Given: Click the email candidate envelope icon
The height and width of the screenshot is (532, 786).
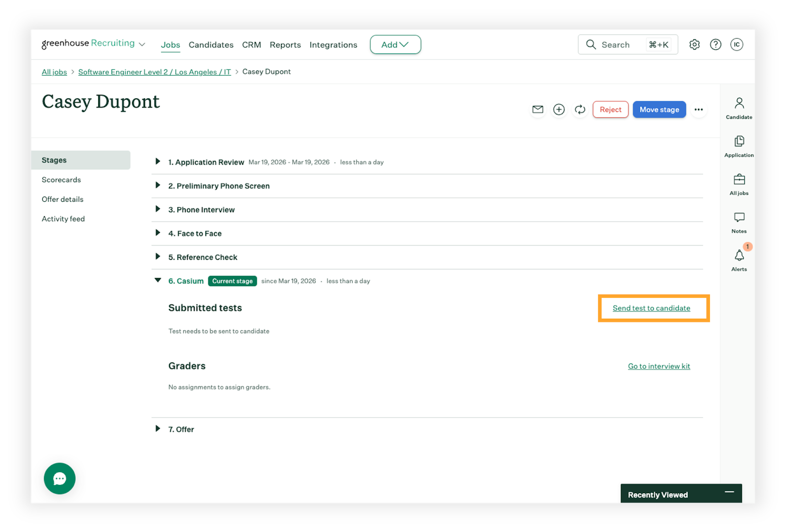Looking at the screenshot, I should [538, 110].
